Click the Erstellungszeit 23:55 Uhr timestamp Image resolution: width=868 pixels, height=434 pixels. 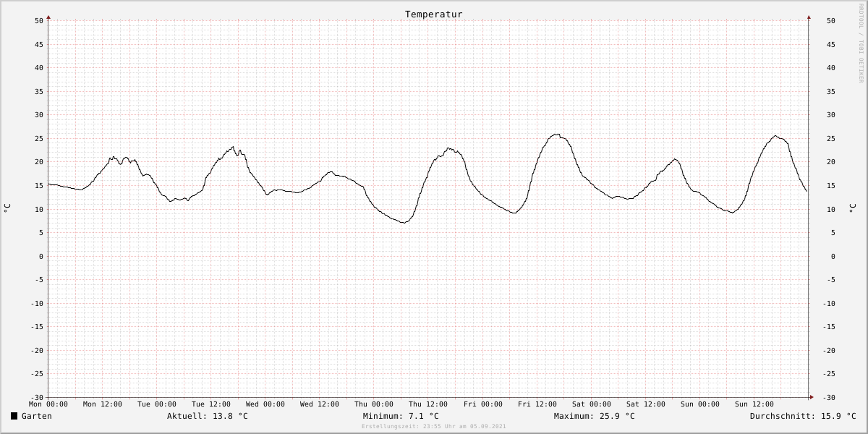point(434,426)
